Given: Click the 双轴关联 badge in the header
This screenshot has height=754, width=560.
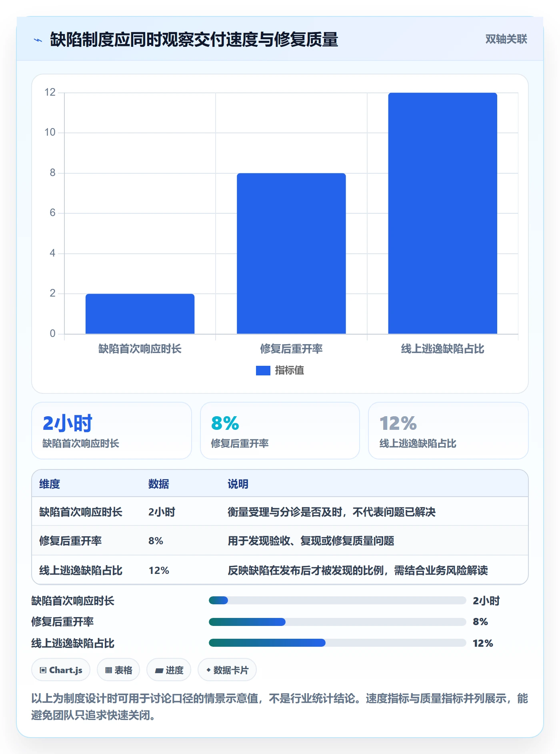Looking at the screenshot, I should pyautogui.click(x=506, y=39).
